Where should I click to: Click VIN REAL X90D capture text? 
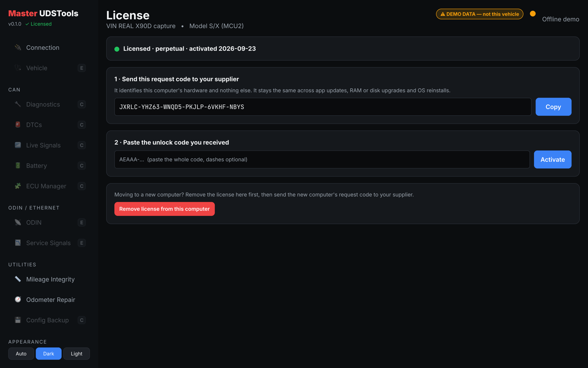141,26
